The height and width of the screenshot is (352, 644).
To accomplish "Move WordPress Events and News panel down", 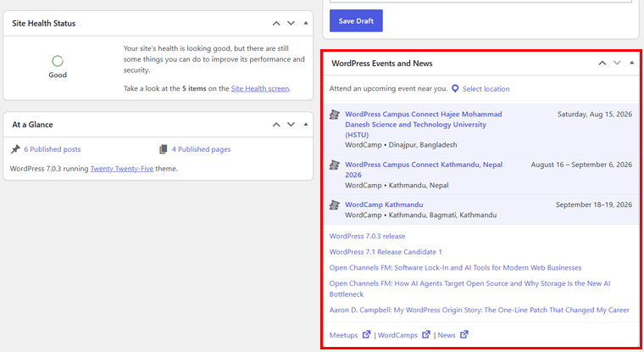I will pos(617,64).
